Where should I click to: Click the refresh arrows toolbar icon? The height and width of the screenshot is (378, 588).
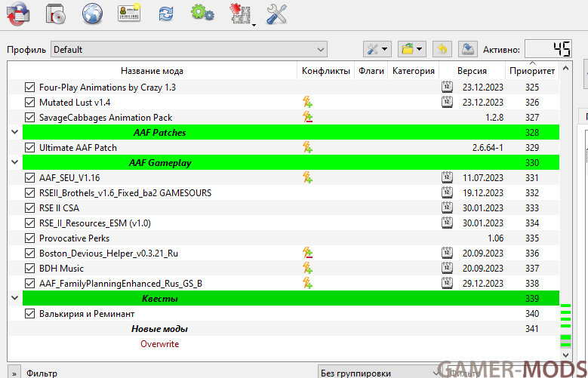click(166, 14)
